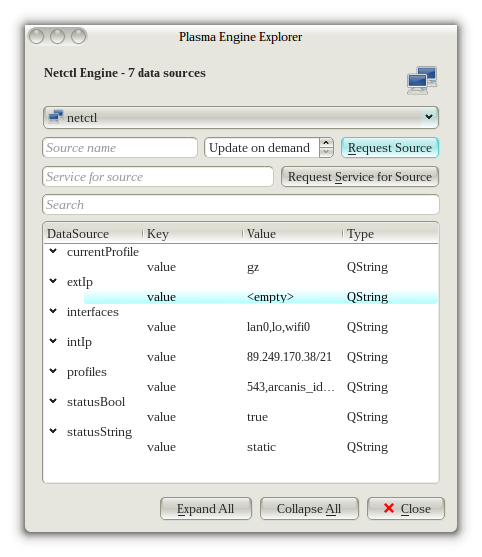Collapse the statusBool tree node
The image size is (482, 557).
[53, 401]
